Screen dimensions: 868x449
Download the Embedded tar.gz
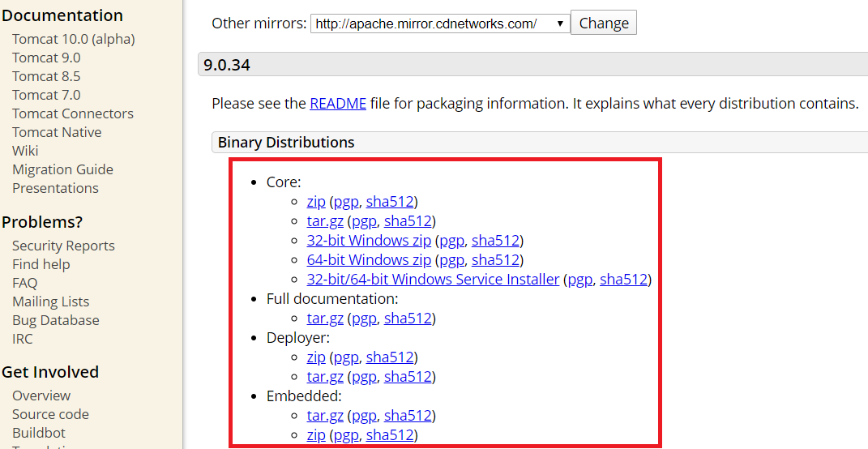[325, 416]
